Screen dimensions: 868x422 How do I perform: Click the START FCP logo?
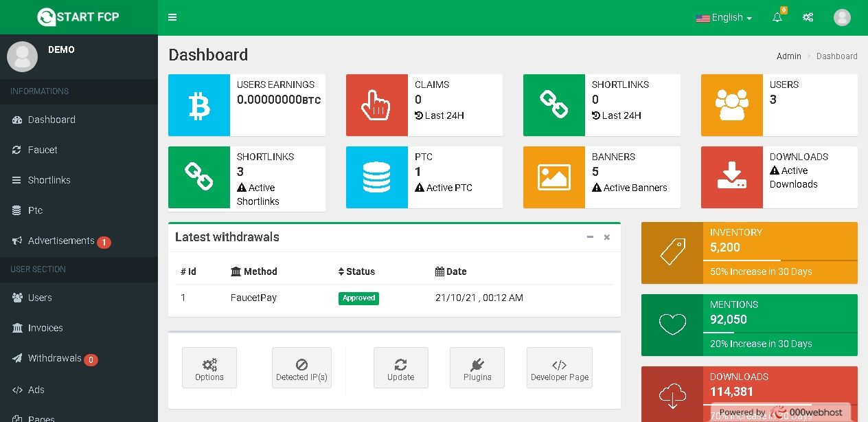(78, 17)
